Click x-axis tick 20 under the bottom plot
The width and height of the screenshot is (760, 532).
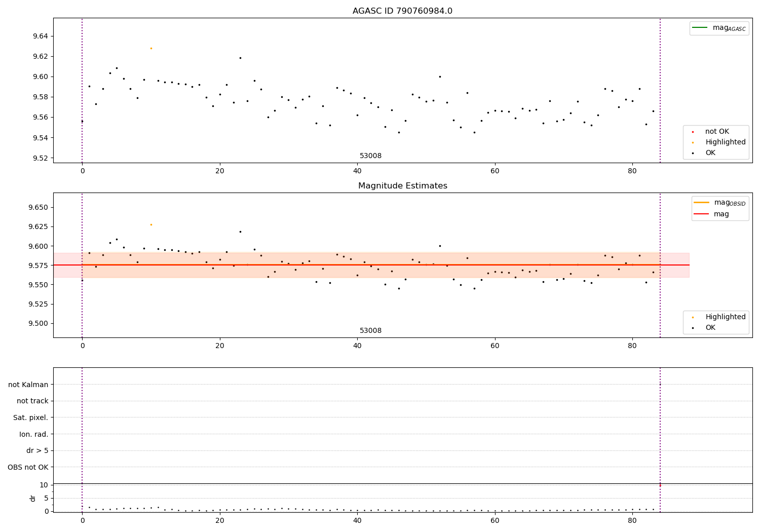point(220,521)
